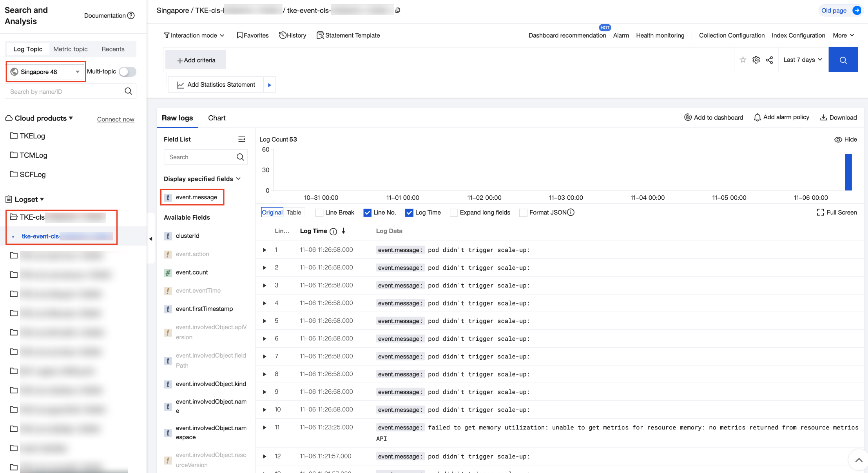Click the Field List collapse icon
This screenshot has width=868, height=473.
click(x=242, y=139)
